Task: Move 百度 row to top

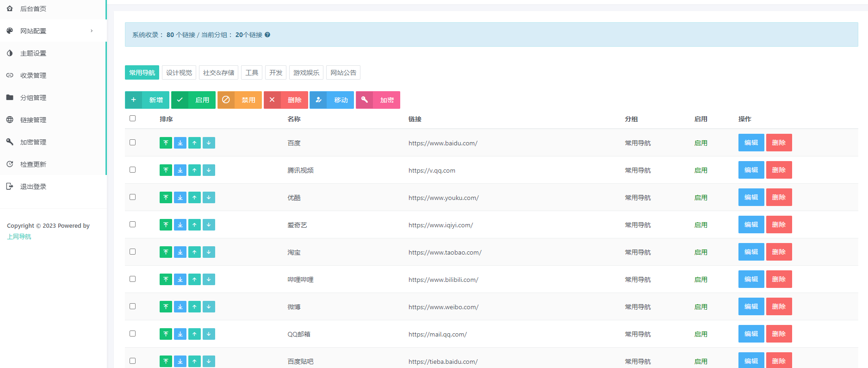Action: (x=166, y=143)
